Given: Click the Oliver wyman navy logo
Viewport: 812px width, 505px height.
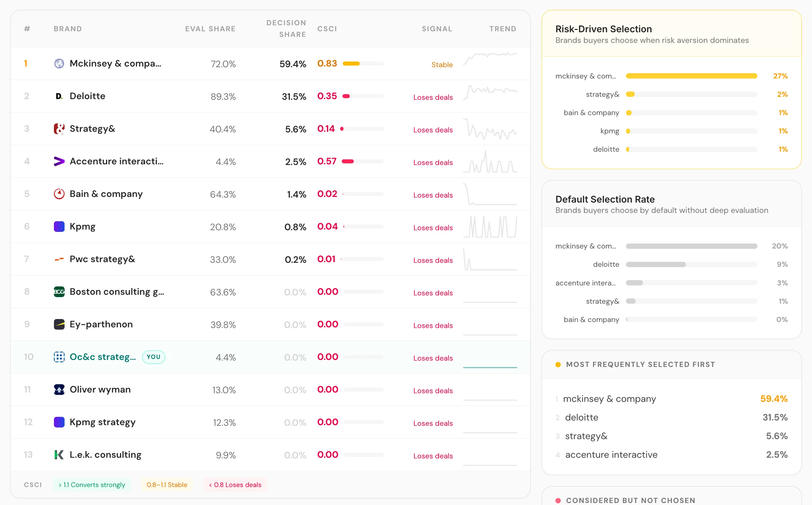Looking at the screenshot, I should (59, 390).
